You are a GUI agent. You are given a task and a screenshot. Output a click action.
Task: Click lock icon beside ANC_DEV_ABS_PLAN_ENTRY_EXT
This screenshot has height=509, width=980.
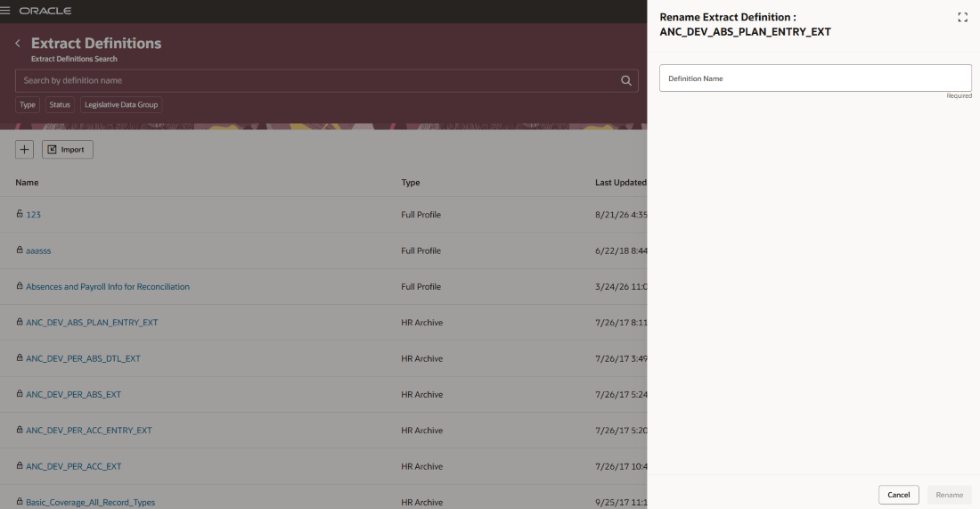20,322
